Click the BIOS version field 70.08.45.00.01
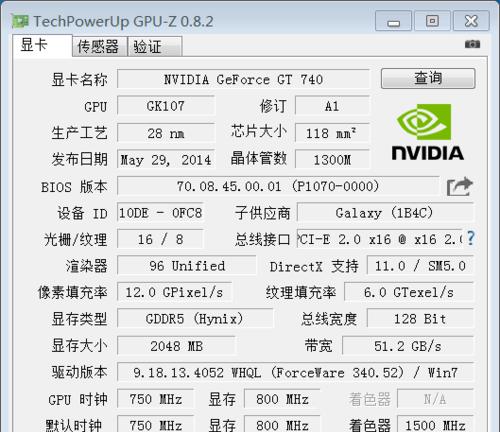Screen dimensions: 500x432 (278, 186)
